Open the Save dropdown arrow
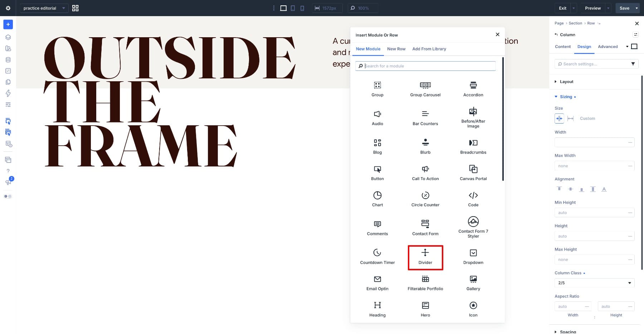Image resolution: width=644 pixels, height=334 pixels. (x=636, y=8)
